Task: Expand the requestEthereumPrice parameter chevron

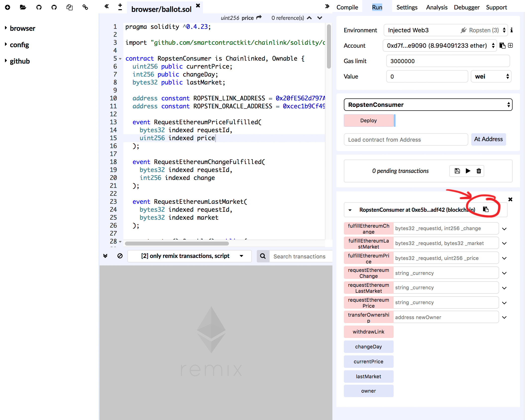Action: click(504, 303)
